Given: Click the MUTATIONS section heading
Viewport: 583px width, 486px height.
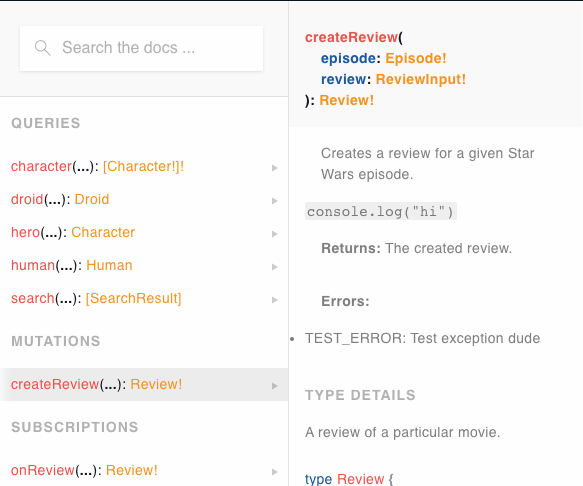Looking at the screenshot, I should 56,341.
